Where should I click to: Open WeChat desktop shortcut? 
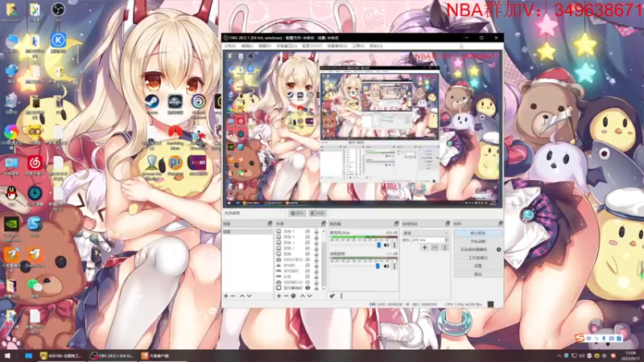click(35, 287)
